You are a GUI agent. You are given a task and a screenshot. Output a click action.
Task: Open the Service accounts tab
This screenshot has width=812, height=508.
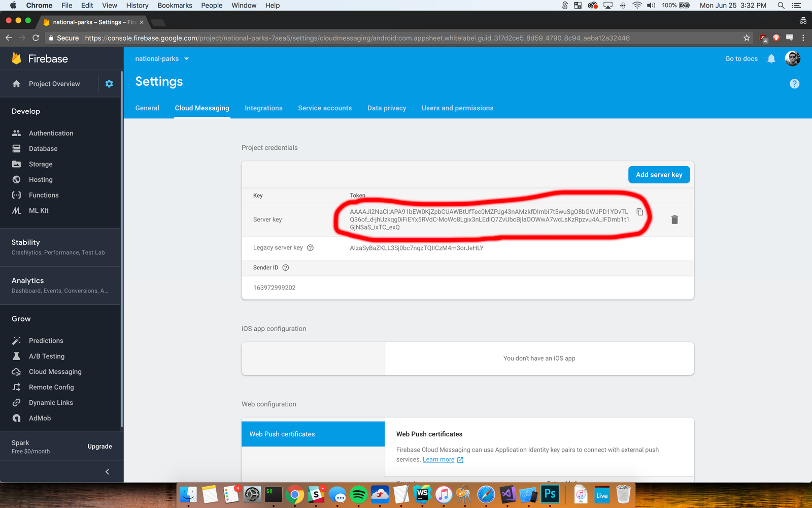(x=325, y=108)
